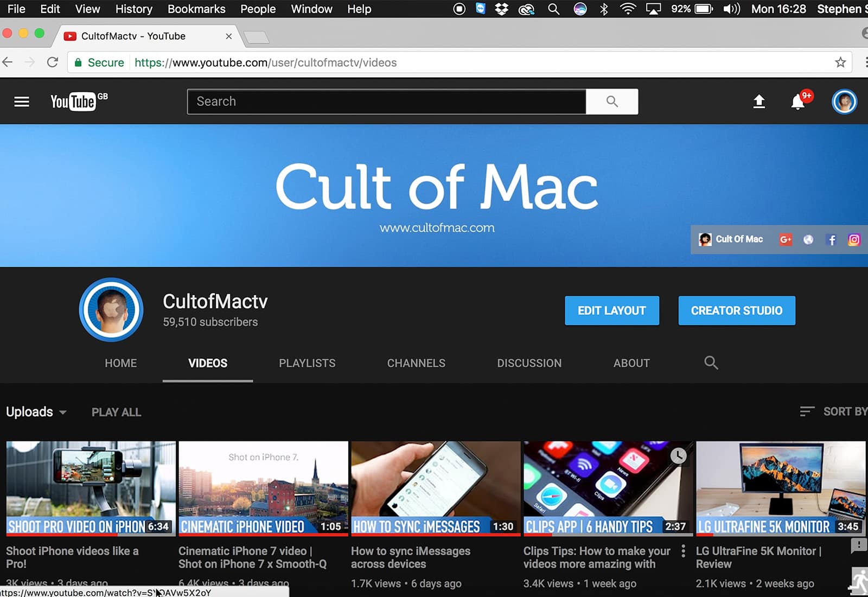This screenshot has width=868, height=597.
Task: Add Clips Tips video to Watch Later
Action: point(678,456)
